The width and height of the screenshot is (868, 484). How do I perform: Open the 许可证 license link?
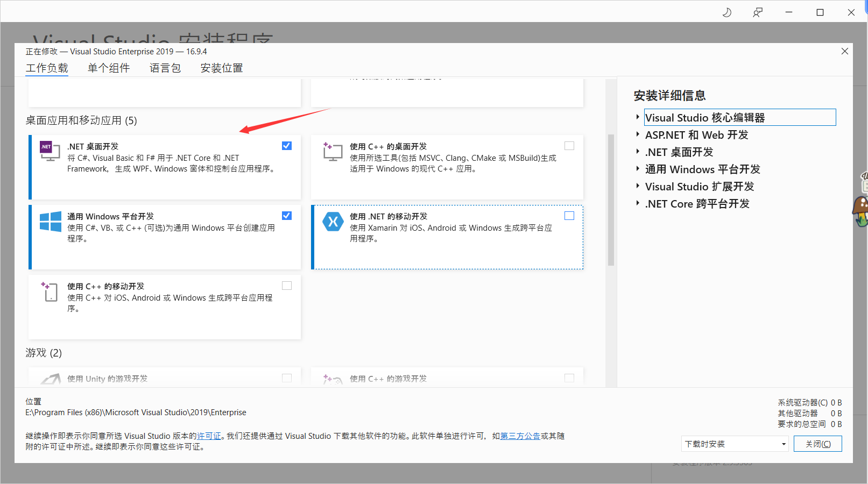click(x=209, y=436)
